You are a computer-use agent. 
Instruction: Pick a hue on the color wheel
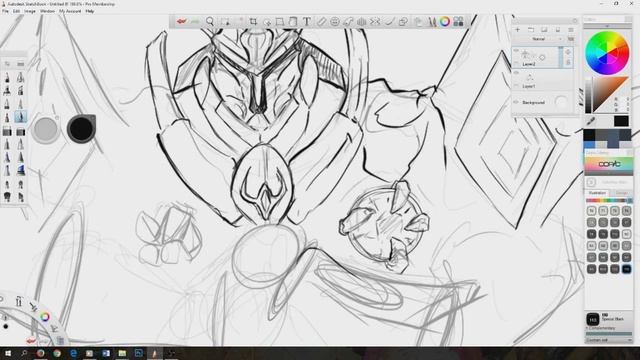click(x=607, y=53)
